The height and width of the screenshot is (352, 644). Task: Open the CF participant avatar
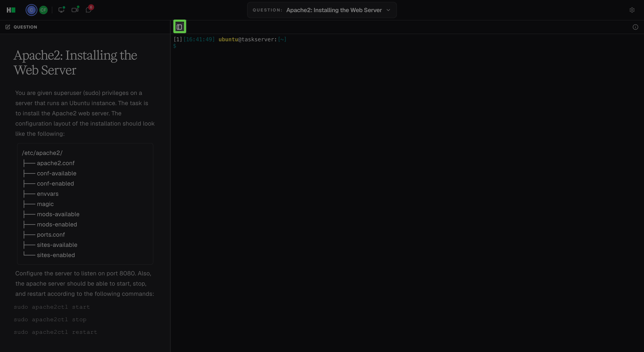point(43,10)
